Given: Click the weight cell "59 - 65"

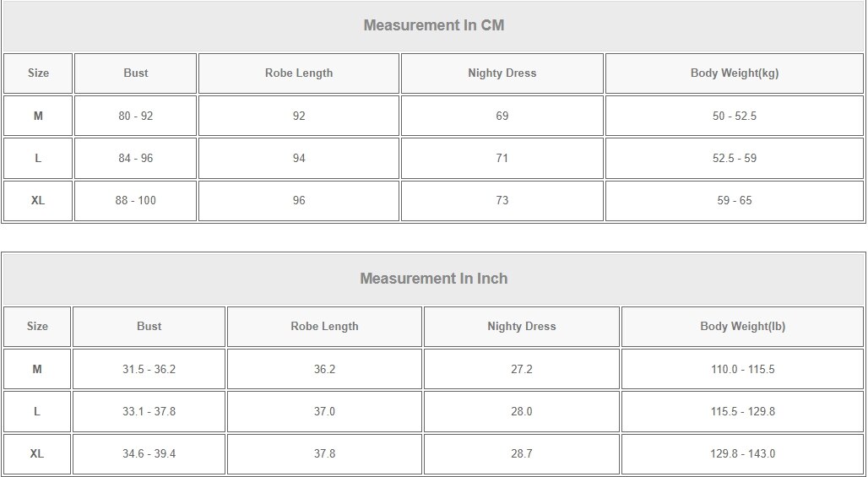Looking at the screenshot, I should tap(734, 200).
